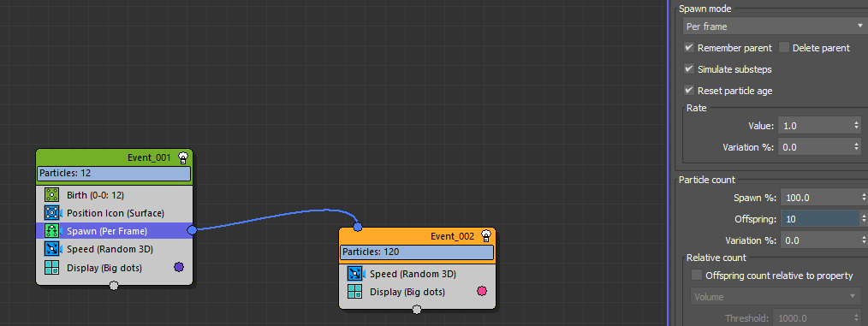Click the Speed operator icon in Event_001
Screen dimensions: 868x326
click(x=51, y=249)
